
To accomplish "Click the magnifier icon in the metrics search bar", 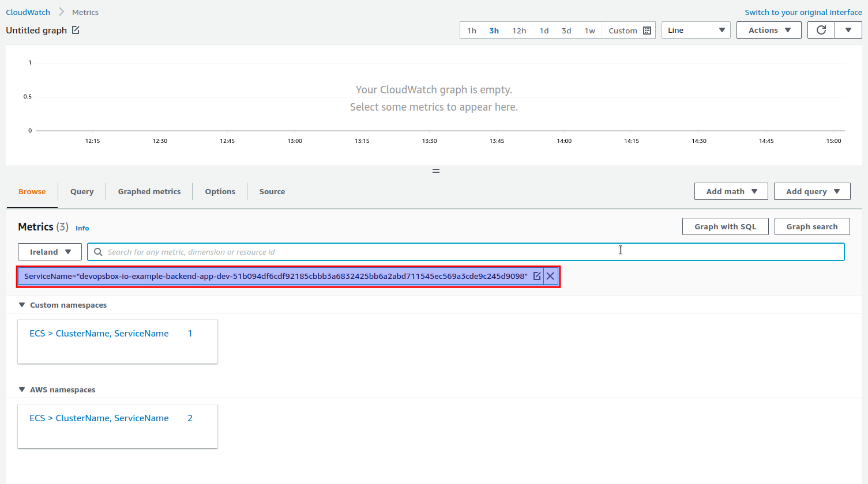I will tap(98, 252).
